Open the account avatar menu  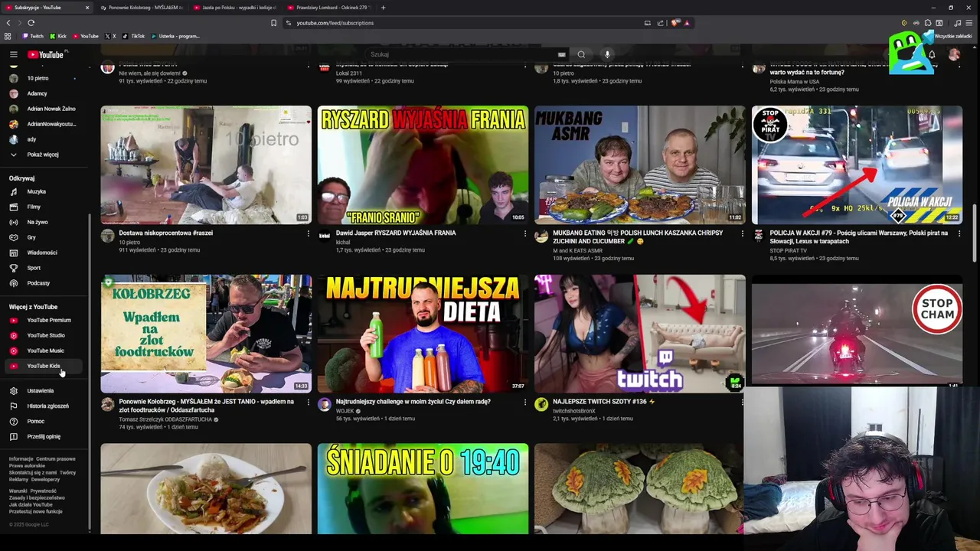[954, 54]
